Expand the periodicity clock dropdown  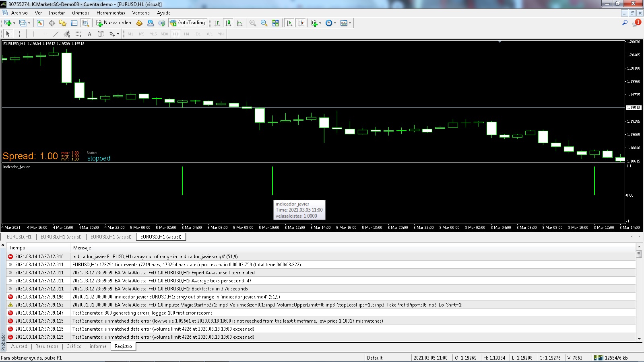(335, 23)
